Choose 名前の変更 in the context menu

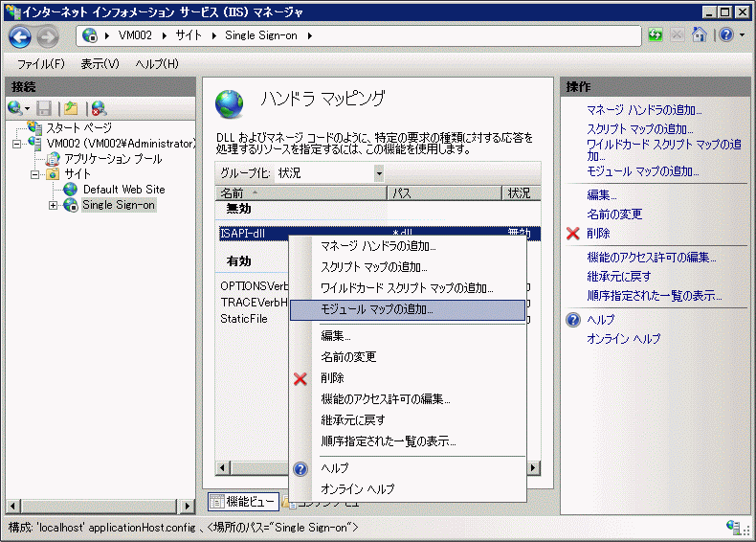point(408,356)
